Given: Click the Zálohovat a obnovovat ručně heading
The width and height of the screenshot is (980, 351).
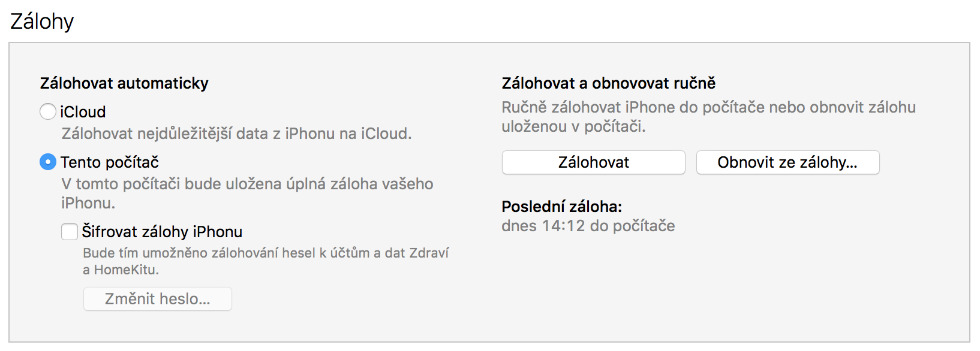Looking at the screenshot, I should coord(608,83).
